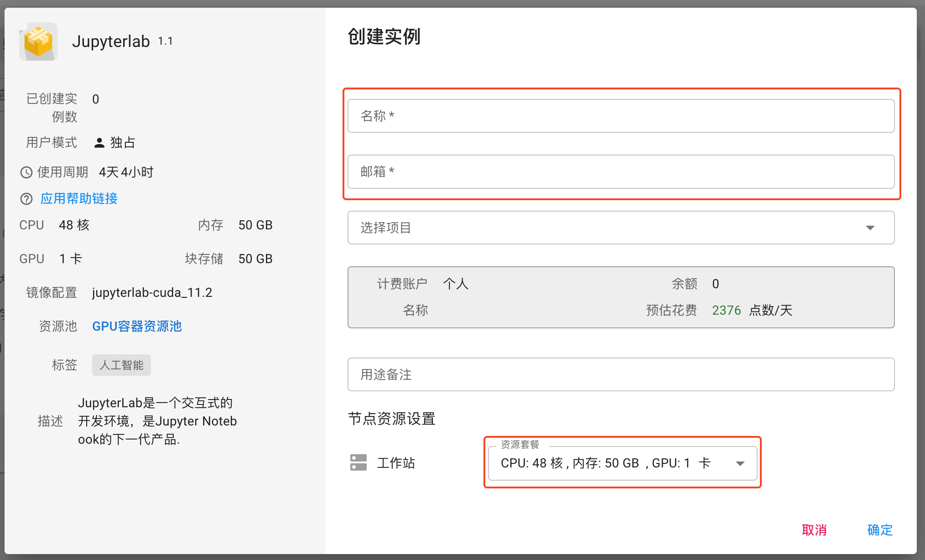
Task: Click the 独占 user mode value
Action: 123,142
